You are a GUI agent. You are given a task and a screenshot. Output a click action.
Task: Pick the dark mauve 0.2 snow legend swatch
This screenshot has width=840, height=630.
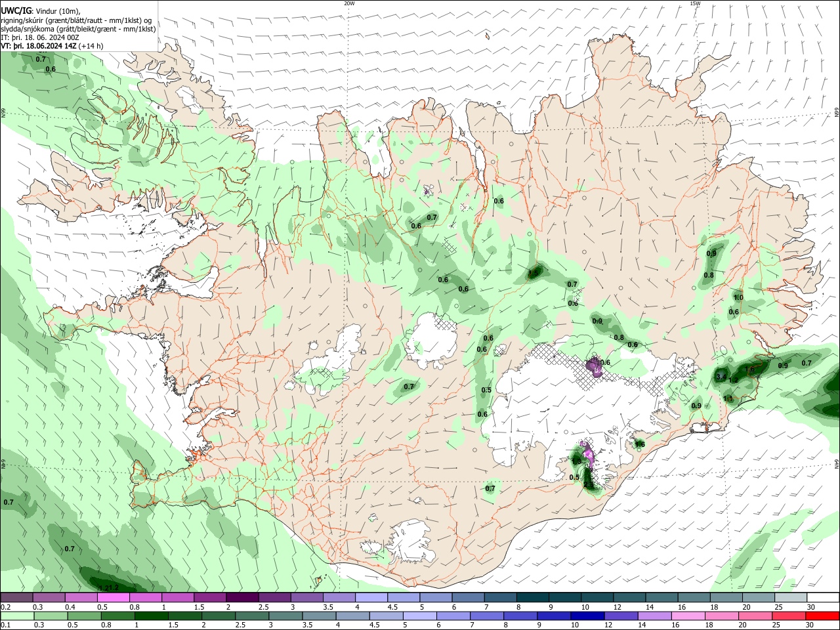(x=16, y=598)
